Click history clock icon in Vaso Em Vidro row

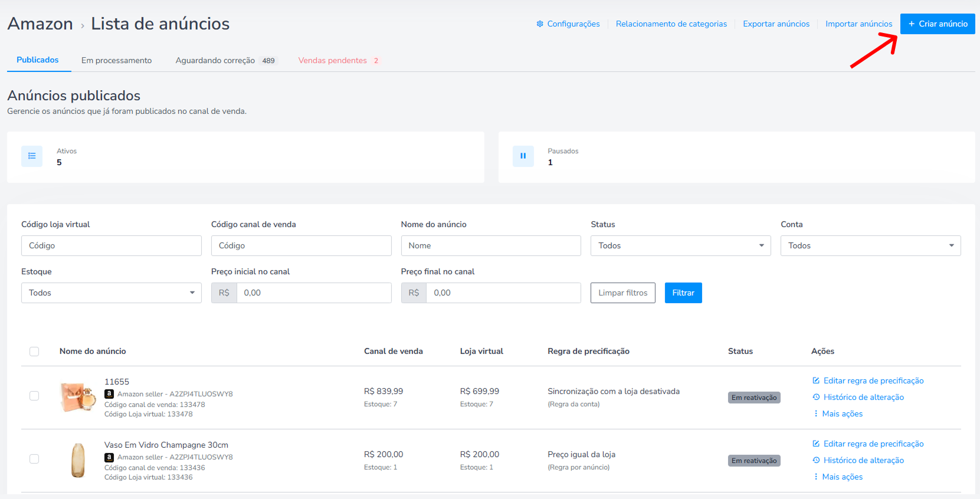816,460
